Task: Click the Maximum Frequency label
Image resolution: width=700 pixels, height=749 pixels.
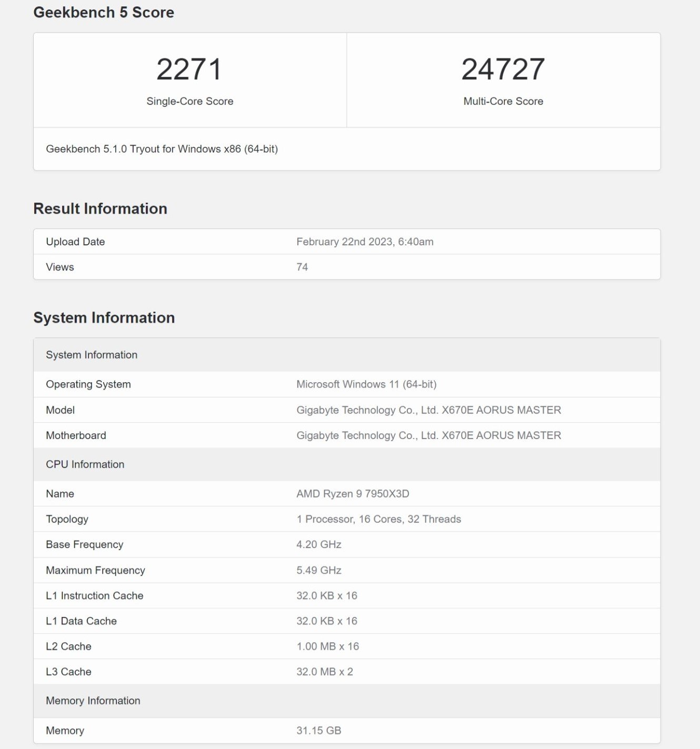Action: pyautogui.click(x=95, y=570)
